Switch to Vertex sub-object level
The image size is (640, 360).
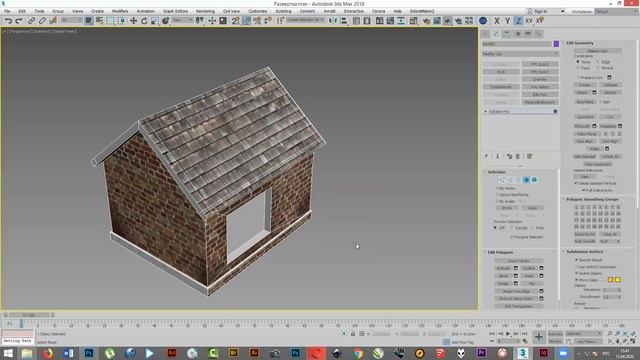[502, 180]
